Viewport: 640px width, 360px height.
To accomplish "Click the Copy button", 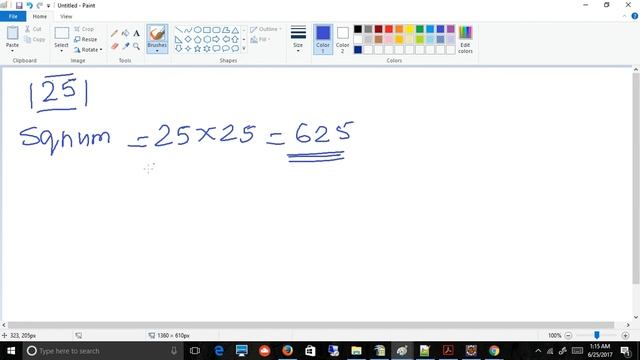I will (35, 40).
